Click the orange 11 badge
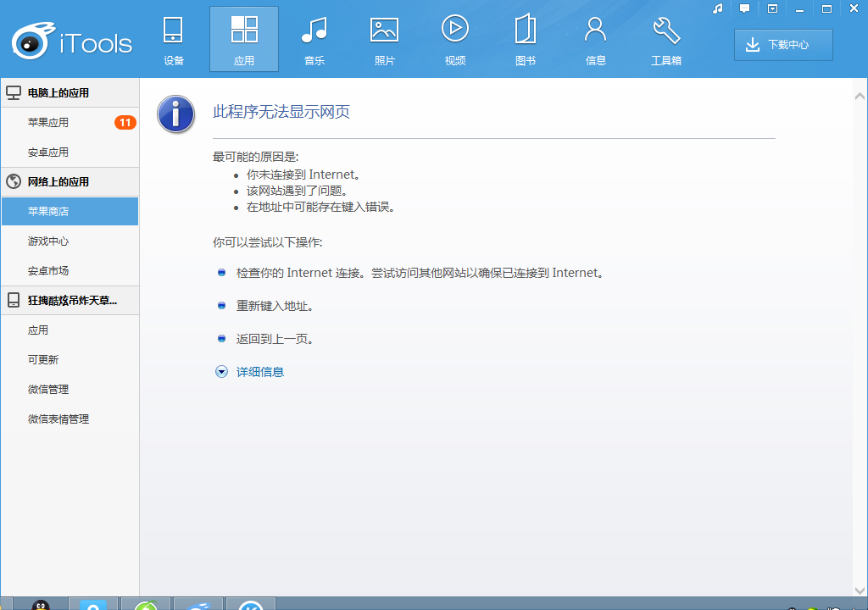Viewport: 868px width, 610px height. click(125, 123)
